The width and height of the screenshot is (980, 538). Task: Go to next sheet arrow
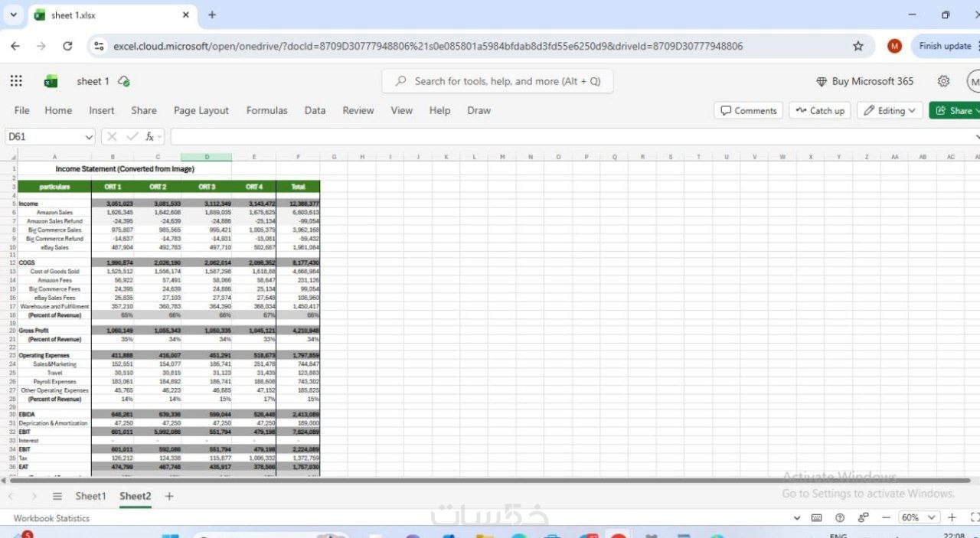[34, 496]
